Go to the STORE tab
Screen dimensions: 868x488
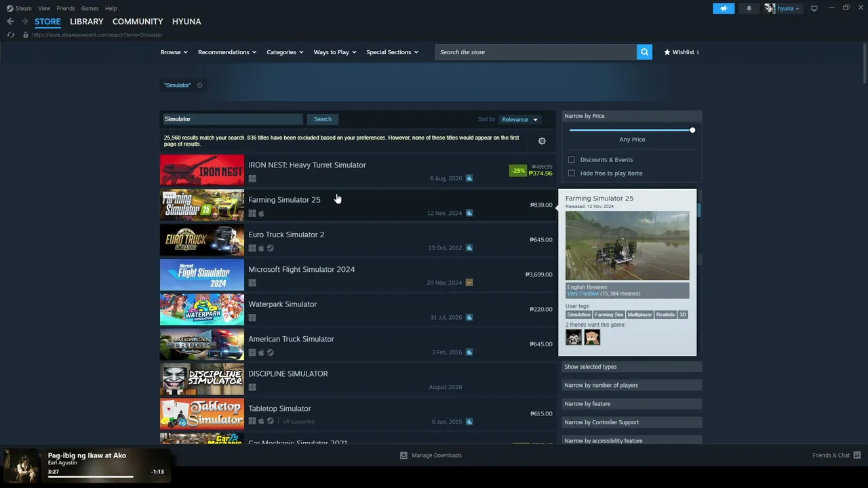click(x=47, y=22)
